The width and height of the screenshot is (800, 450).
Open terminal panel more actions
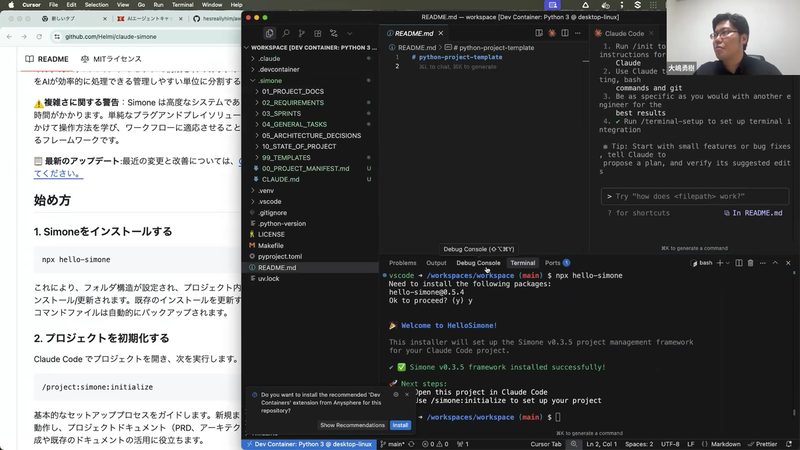coord(763,263)
